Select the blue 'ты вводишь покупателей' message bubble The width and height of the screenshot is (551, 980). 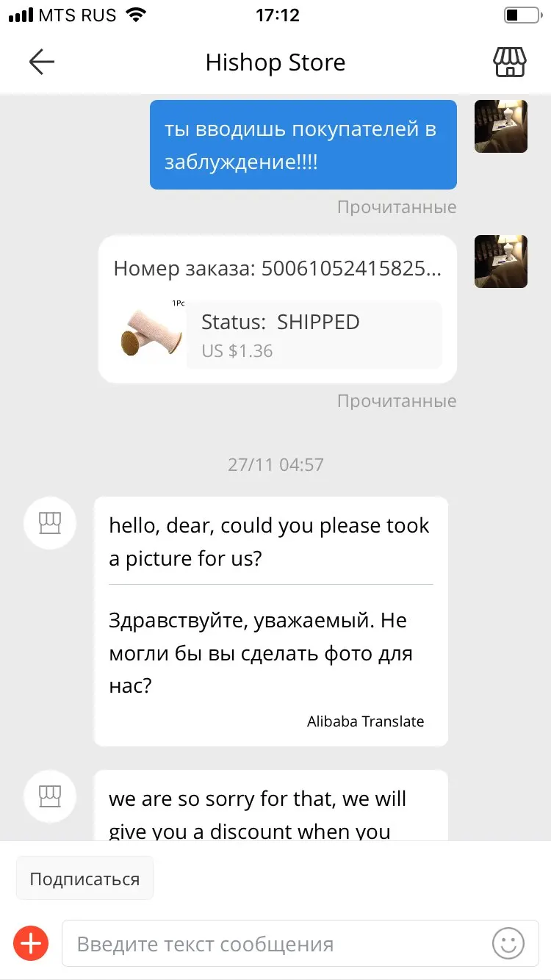pyautogui.click(x=303, y=145)
